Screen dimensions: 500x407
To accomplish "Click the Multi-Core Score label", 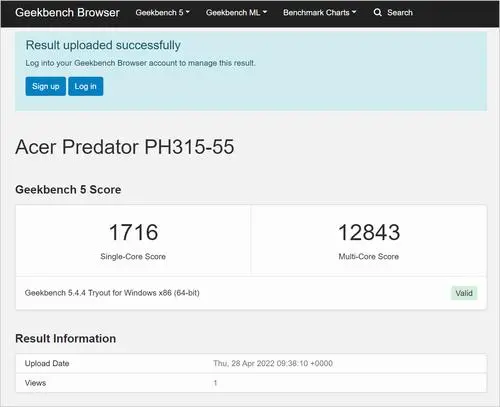I will pyautogui.click(x=369, y=257).
